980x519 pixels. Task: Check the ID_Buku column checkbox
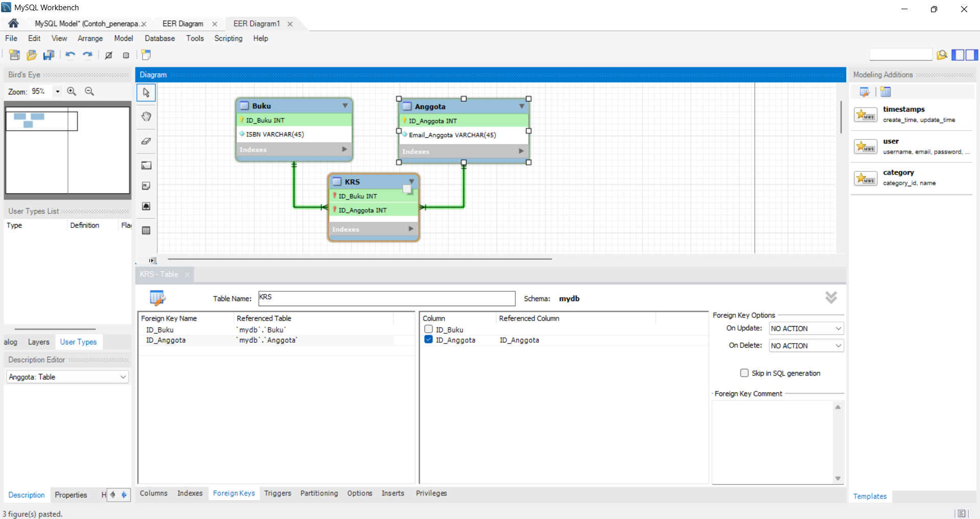428,329
